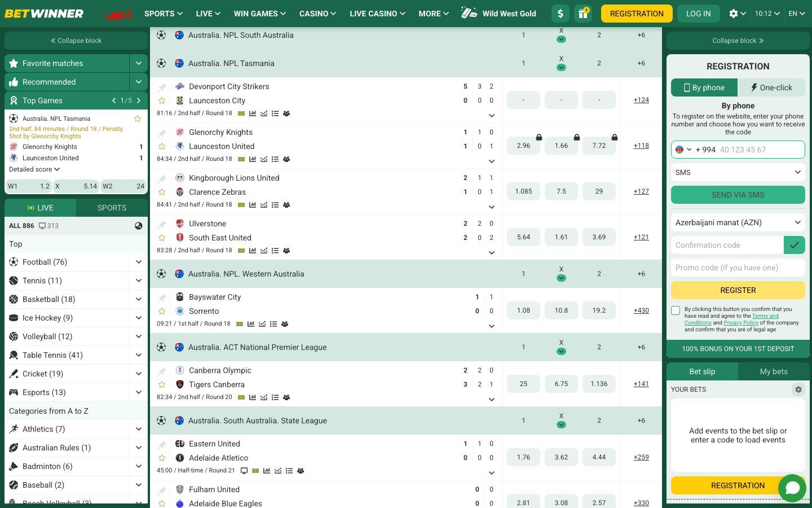
Task: Star the Glenorchy Knights vs Launceston United match
Action: click(x=162, y=147)
